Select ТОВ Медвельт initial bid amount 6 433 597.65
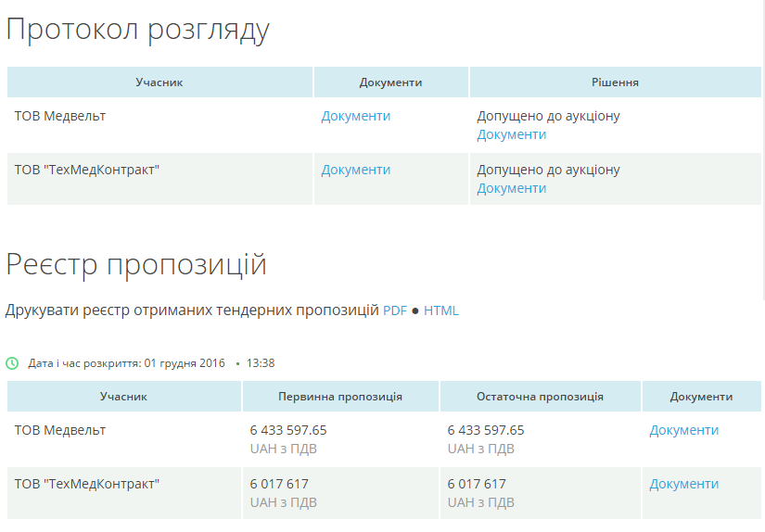 coord(287,430)
